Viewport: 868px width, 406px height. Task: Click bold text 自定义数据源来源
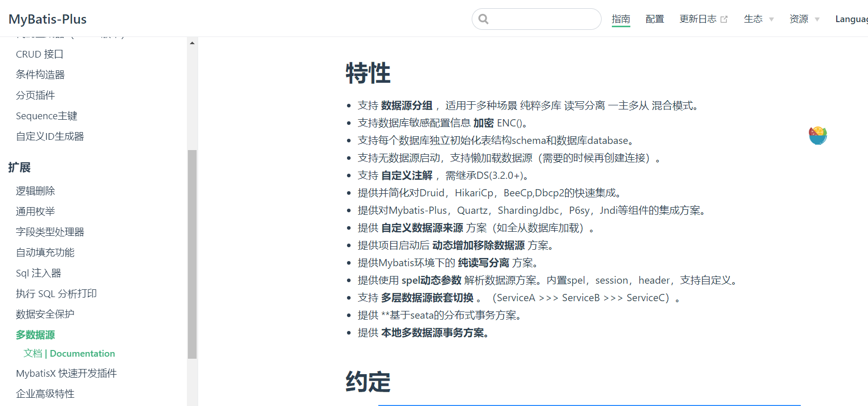[x=422, y=228]
